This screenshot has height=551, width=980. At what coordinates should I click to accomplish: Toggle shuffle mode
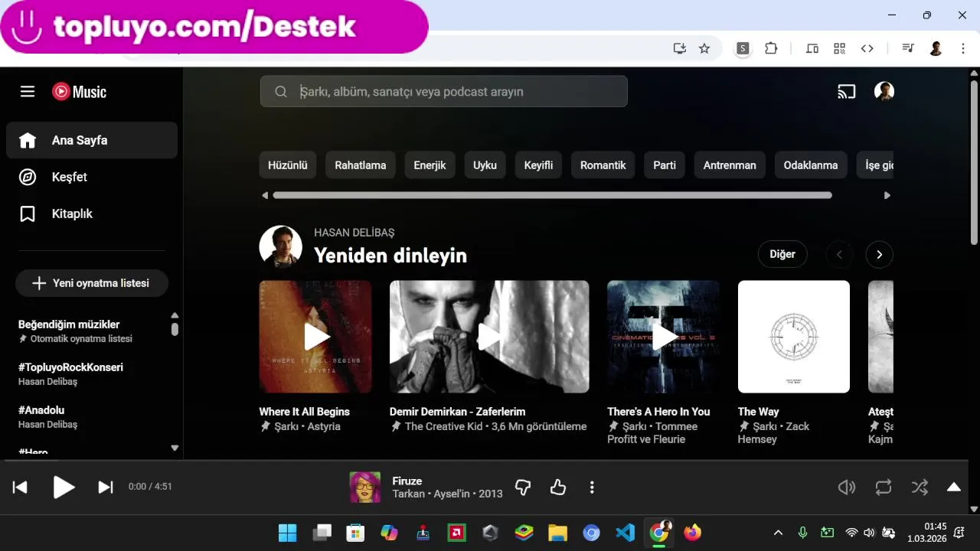920,487
